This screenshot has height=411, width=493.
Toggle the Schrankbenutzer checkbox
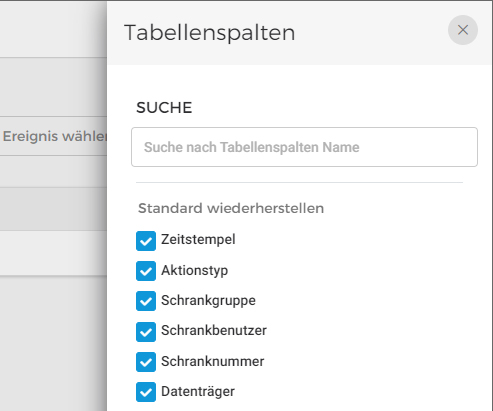[146, 332]
